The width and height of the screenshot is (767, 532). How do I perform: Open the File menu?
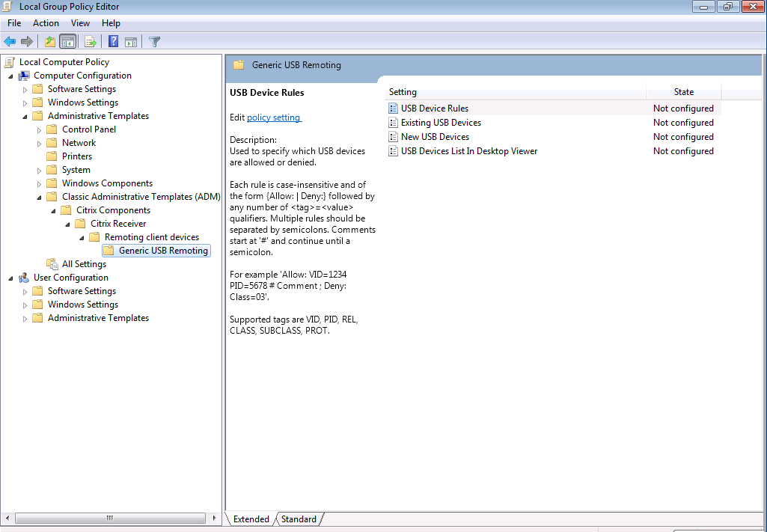click(x=13, y=22)
